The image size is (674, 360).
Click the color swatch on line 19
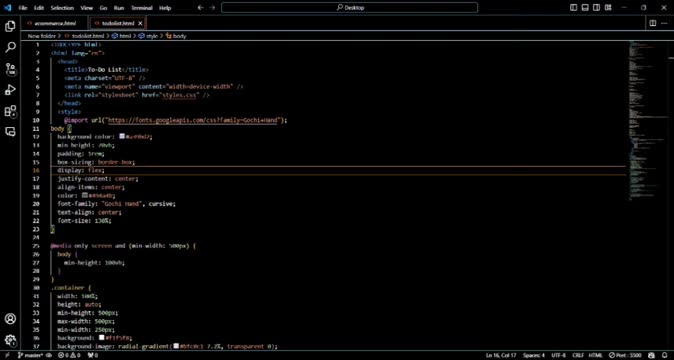pos(85,195)
